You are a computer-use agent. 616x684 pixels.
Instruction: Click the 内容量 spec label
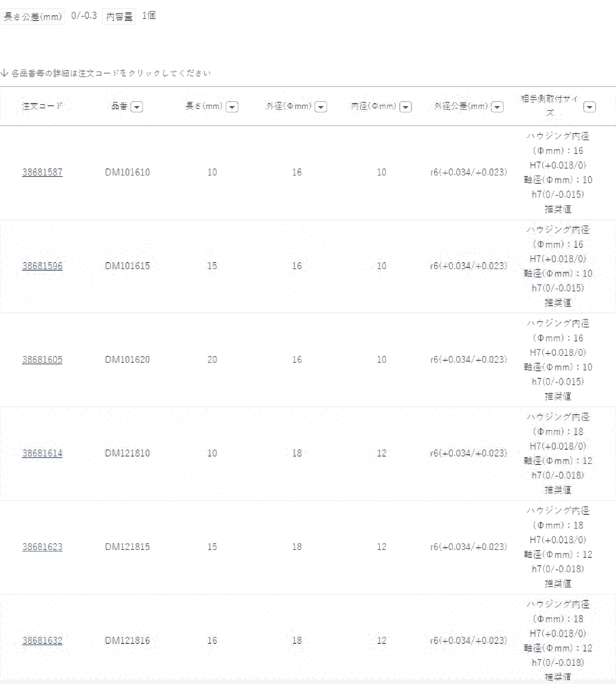(120, 16)
